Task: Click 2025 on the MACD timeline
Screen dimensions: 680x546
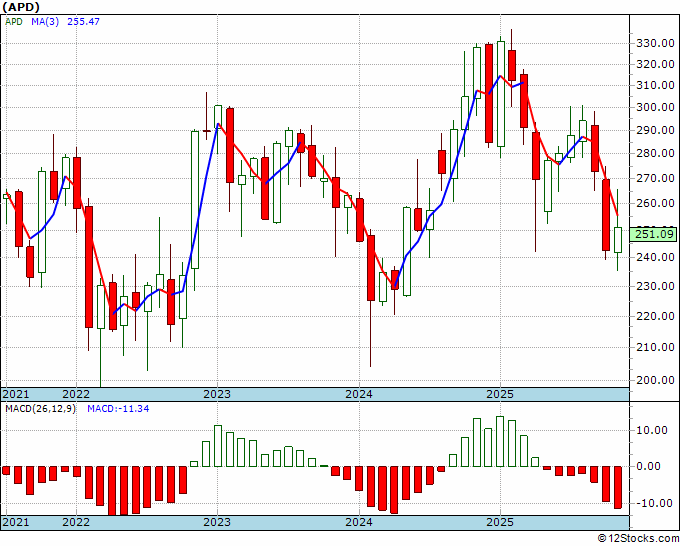Action: [500, 522]
